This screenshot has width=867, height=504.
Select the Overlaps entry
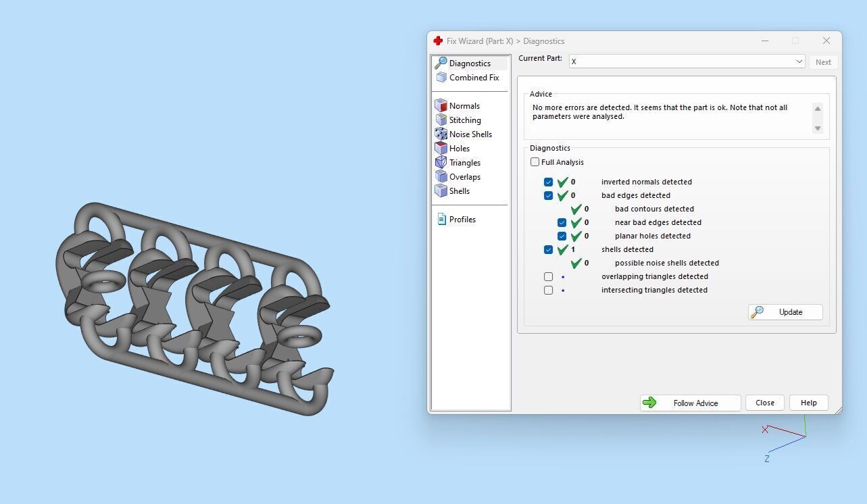(465, 176)
